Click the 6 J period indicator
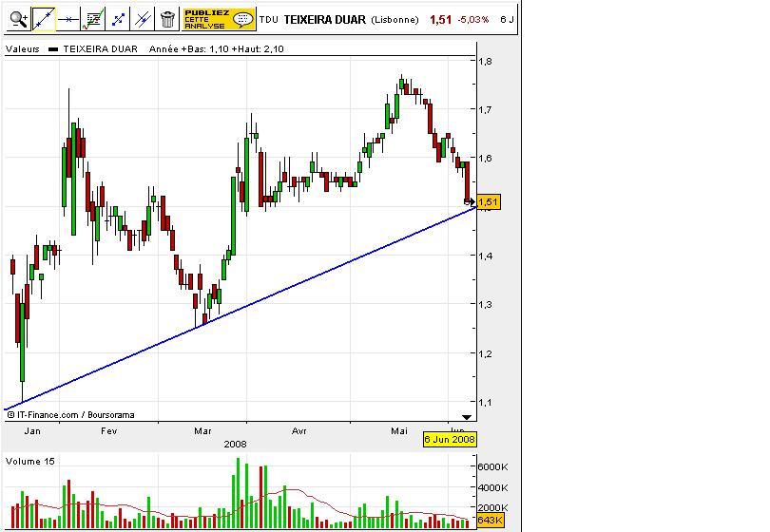The width and height of the screenshot is (770, 532). point(507,20)
